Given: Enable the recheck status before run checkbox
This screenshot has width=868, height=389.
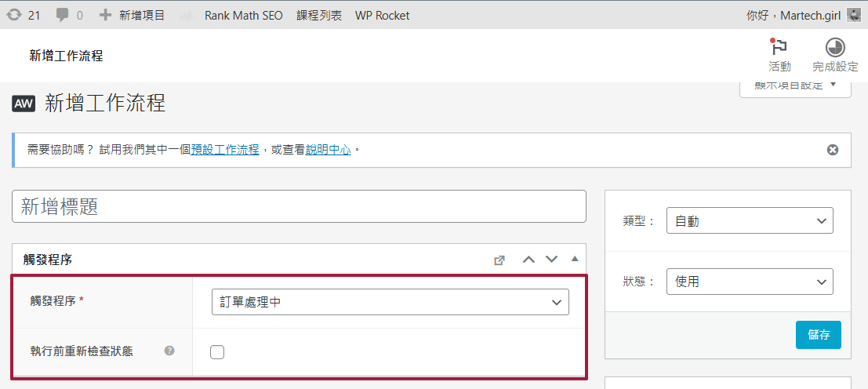Looking at the screenshot, I should point(217,352).
